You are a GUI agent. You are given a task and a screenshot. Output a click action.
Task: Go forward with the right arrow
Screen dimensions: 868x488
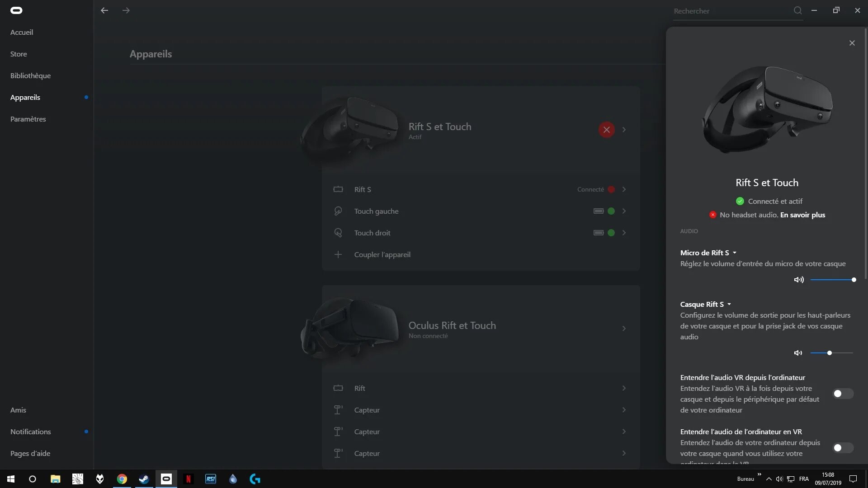click(x=126, y=10)
